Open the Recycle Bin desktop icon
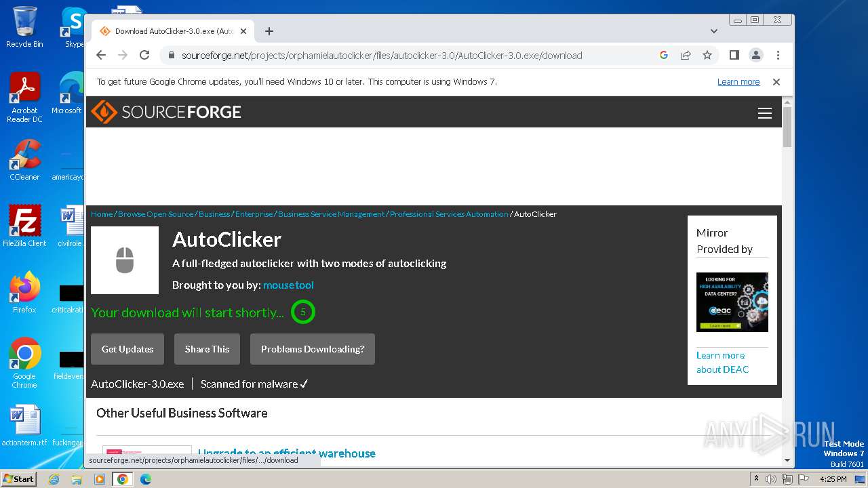868x488 pixels. (x=24, y=27)
